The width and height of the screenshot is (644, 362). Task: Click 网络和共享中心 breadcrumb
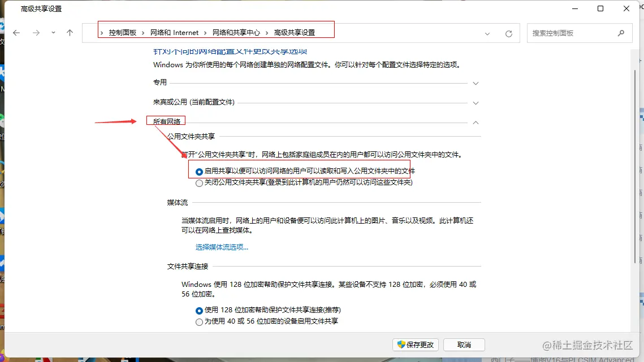[x=236, y=33]
